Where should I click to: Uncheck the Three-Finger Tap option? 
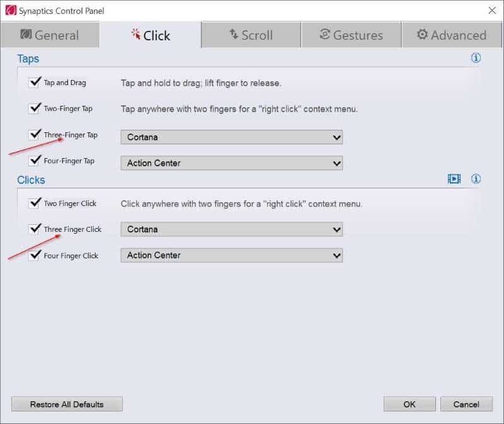[35, 135]
